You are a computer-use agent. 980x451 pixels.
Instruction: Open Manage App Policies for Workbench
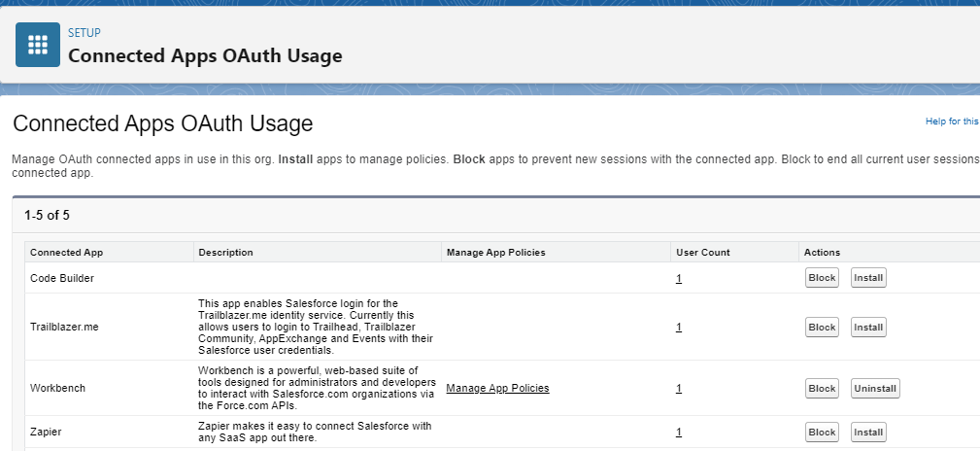coord(497,388)
